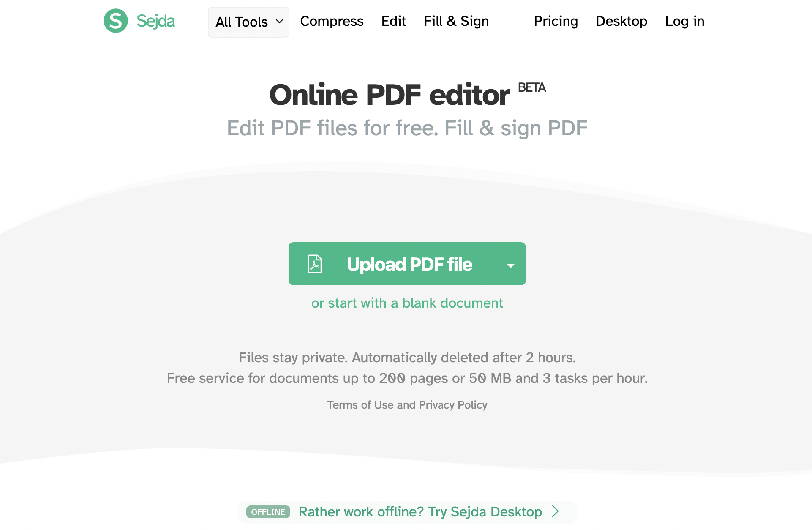This screenshot has height=530, width=812.
Task: Click the OFFLINE badge
Action: click(x=268, y=512)
